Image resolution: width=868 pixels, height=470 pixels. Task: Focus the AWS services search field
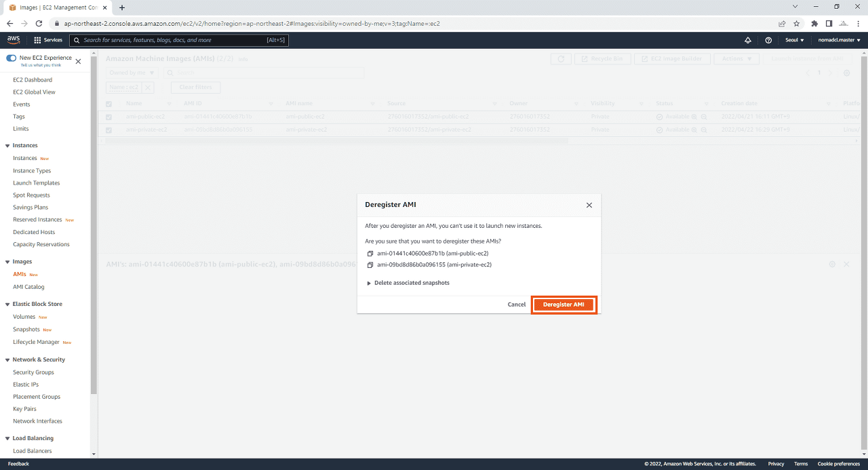coord(179,40)
